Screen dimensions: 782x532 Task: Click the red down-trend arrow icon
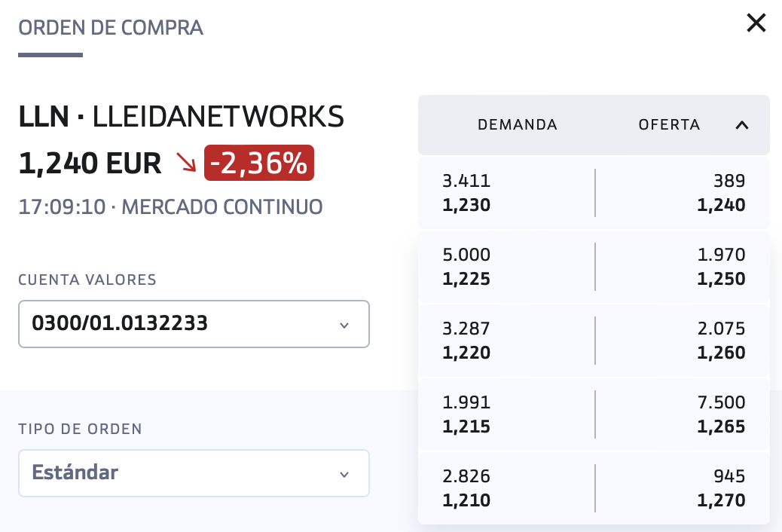click(x=185, y=163)
